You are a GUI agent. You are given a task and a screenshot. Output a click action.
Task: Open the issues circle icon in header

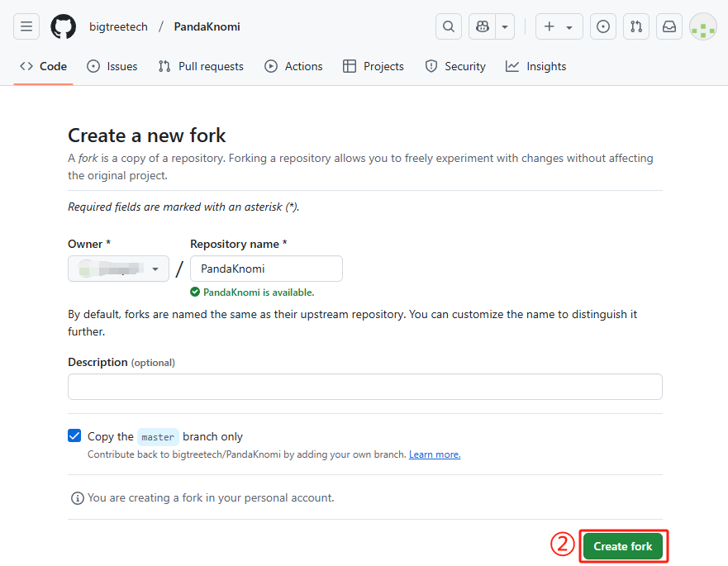click(603, 26)
